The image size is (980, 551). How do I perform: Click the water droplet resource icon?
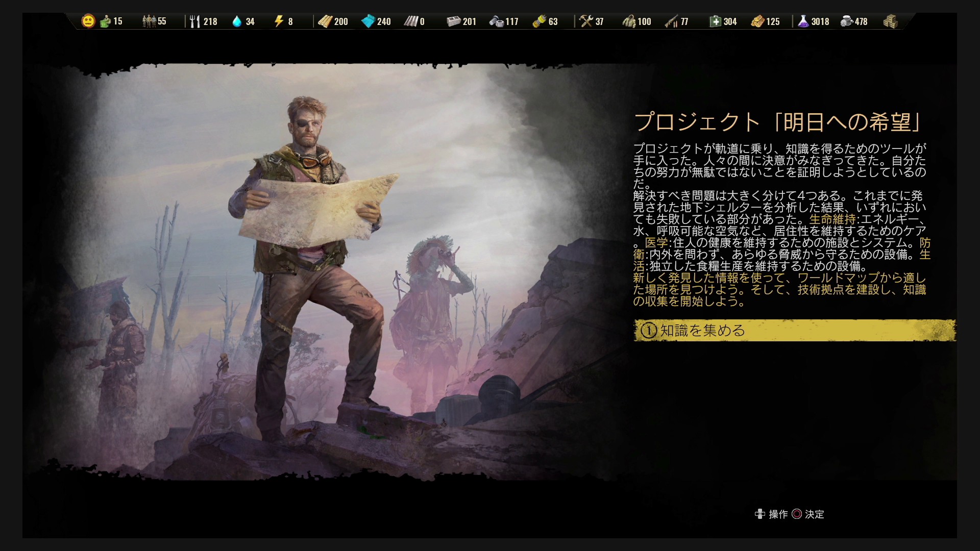237,21
